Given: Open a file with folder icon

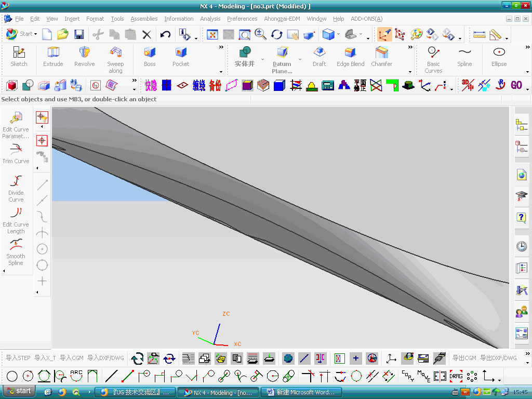Looking at the screenshot, I should tap(63, 34).
